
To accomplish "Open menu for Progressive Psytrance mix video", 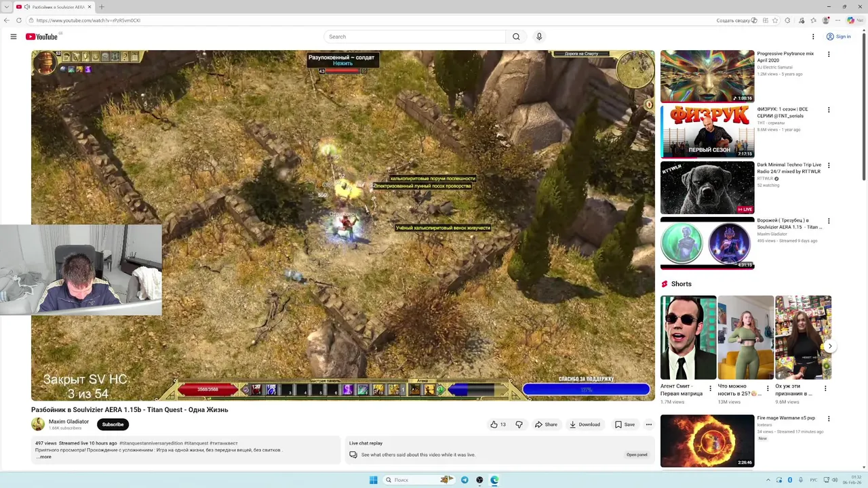I will pos(828,54).
